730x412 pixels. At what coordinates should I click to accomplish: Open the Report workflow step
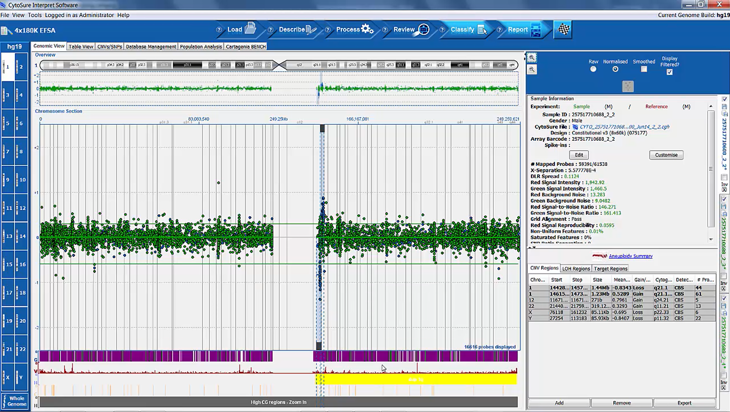(x=524, y=29)
